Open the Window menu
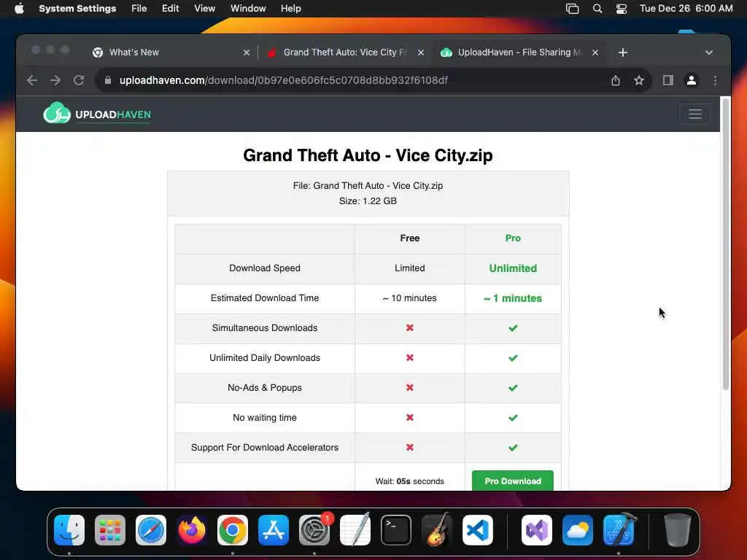This screenshot has width=747, height=560. point(248,9)
